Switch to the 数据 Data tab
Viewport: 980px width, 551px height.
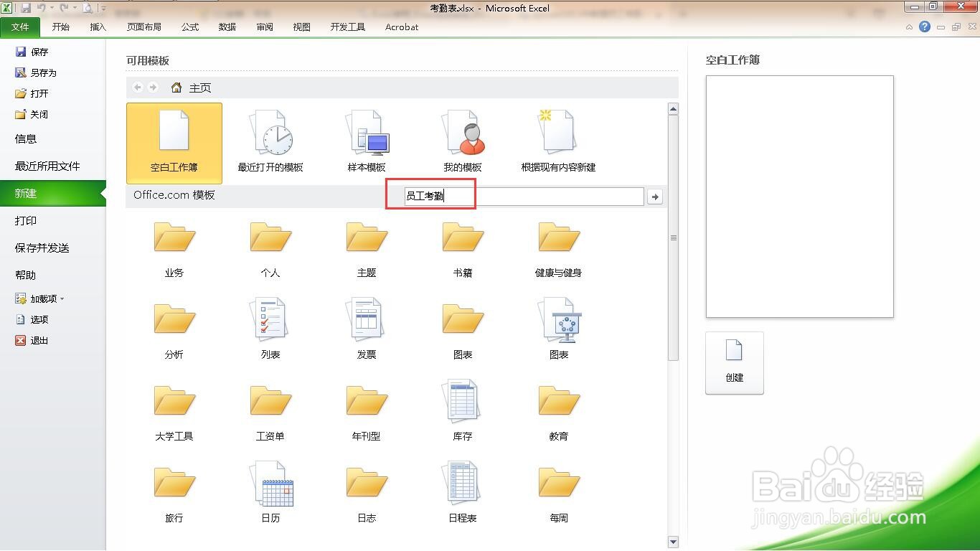click(x=227, y=27)
